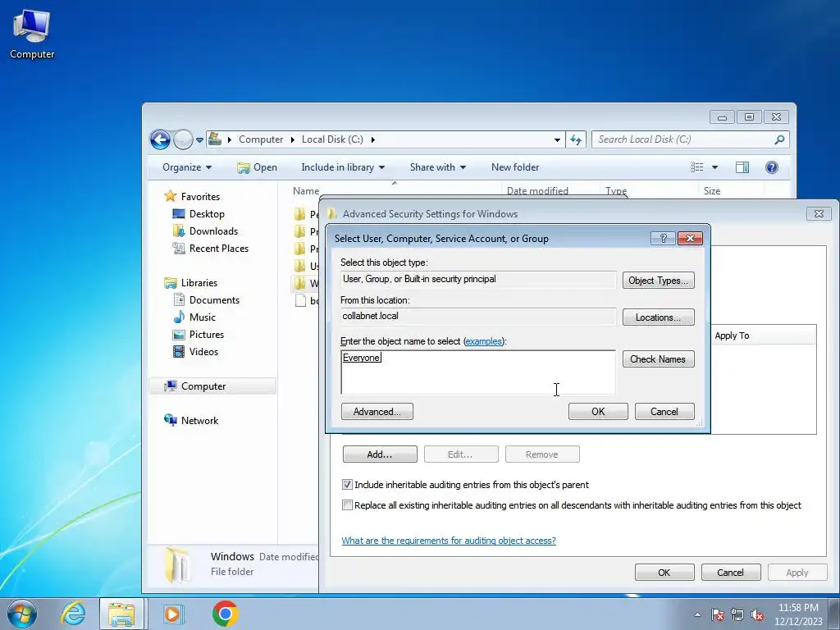This screenshot has width=840, height=630.
Task: Click the Computer breadcrumb in address bar
Action: [x=261, y=139]
